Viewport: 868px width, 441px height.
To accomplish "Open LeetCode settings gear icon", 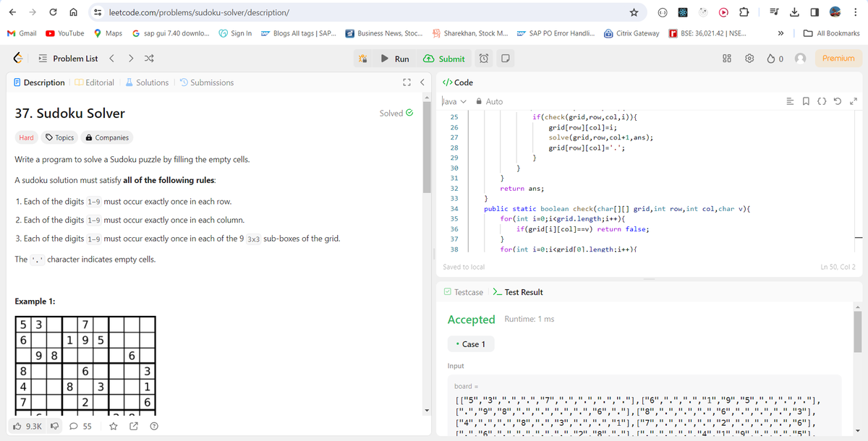I will click(749, 59).
